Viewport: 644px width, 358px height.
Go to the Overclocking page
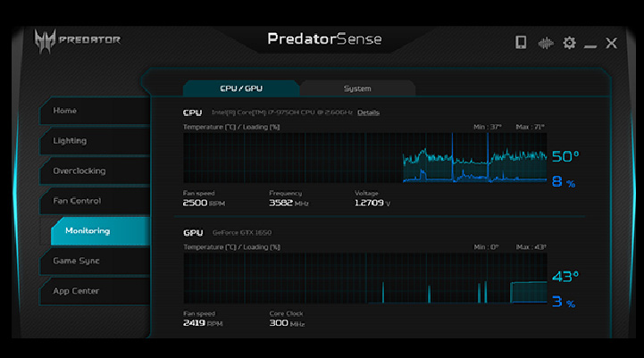[x=94, y=171]
